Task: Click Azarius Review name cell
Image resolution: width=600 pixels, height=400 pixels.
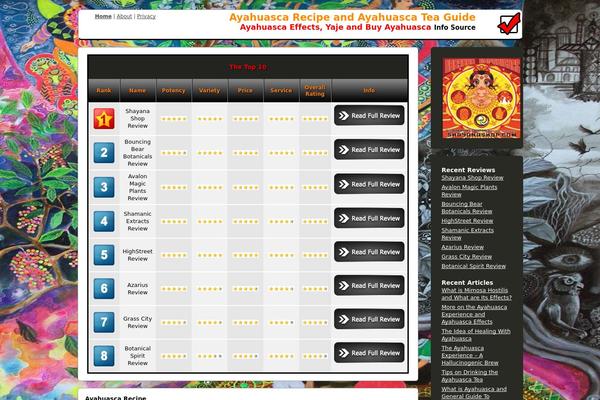Action: click(x=137, y=289)
